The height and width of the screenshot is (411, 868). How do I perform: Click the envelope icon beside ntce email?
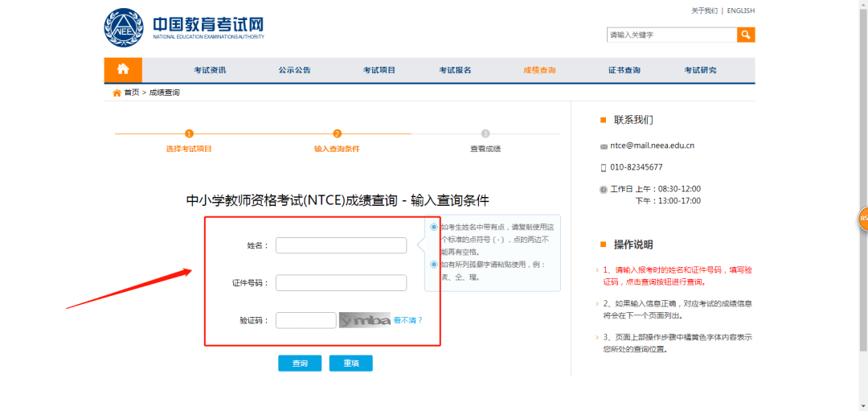tap(604, 146)
